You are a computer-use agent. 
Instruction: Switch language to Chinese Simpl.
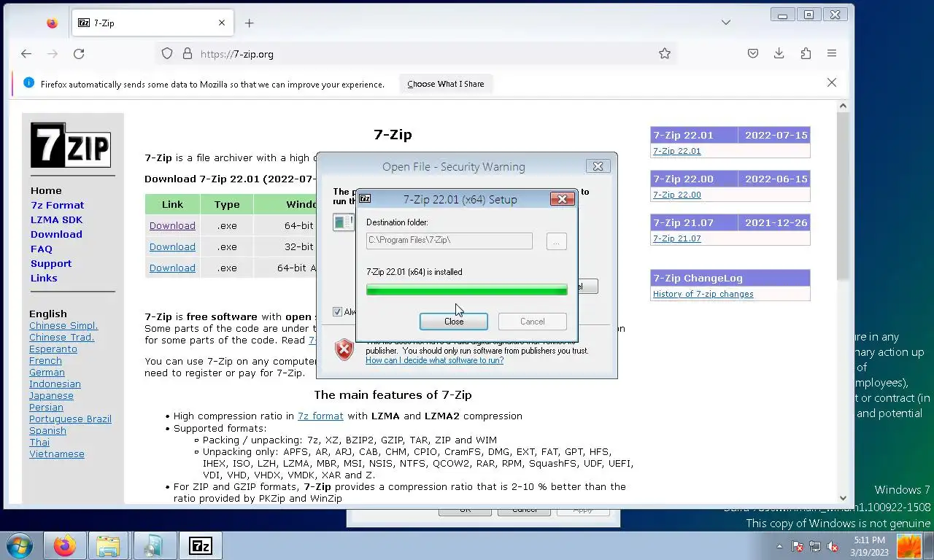63,325
